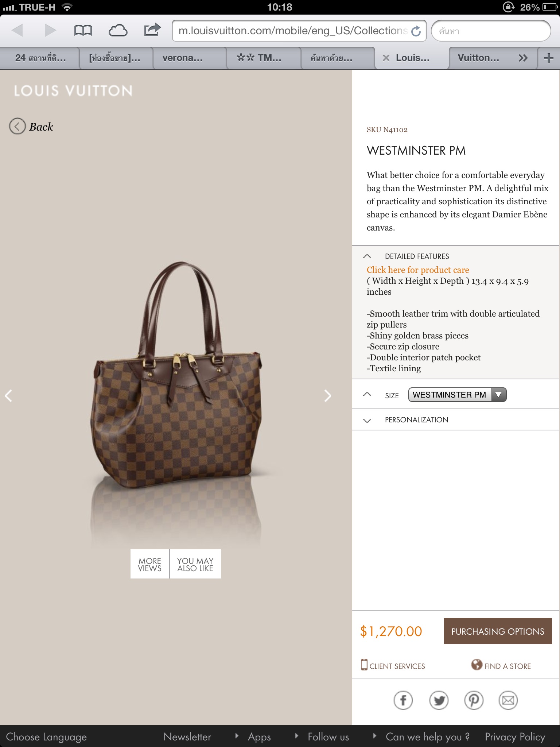The width and height of the screenshot is (560, 747).
Task: Reload the page with the refresh icon
Action: [416, 31]
